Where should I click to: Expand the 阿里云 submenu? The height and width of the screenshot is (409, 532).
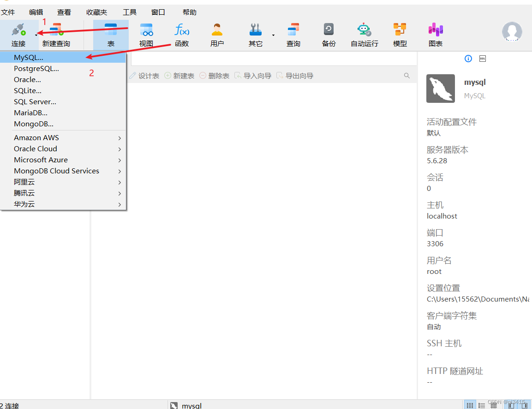pyautogui.click(x=63, y=182)
